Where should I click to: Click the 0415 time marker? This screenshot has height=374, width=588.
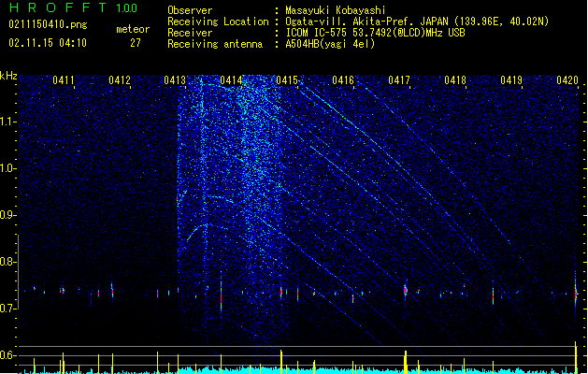287,79
